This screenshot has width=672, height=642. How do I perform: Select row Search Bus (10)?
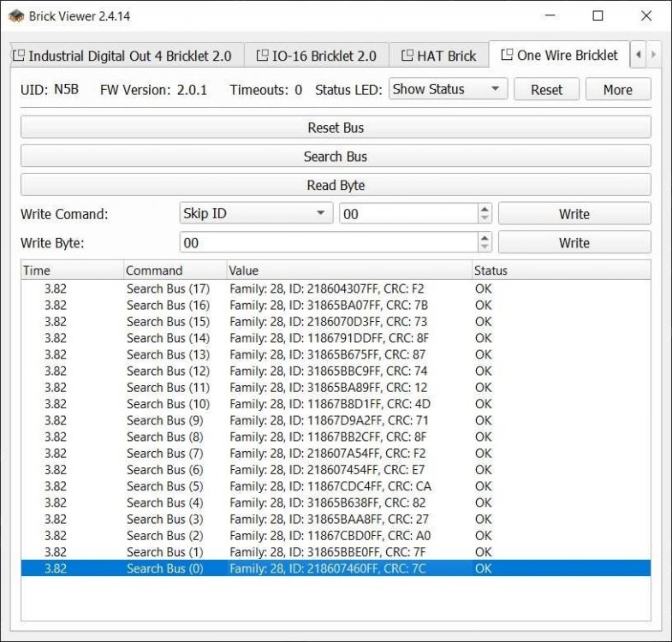336,404
